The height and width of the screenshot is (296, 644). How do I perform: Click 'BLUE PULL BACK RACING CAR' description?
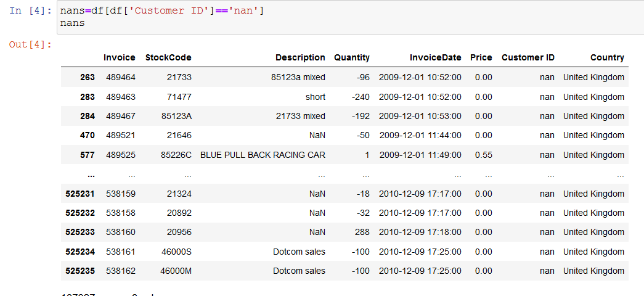tap(263, 155)
